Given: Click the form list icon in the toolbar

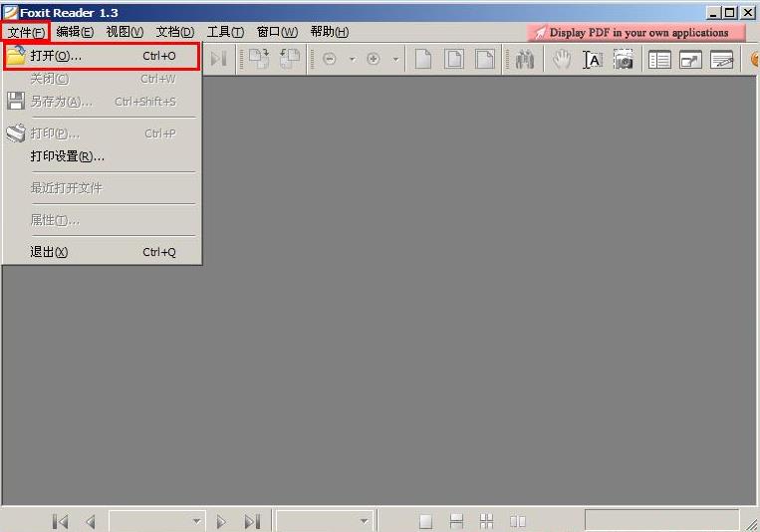Looking at the screenshot, I should [x=659, y=60].
